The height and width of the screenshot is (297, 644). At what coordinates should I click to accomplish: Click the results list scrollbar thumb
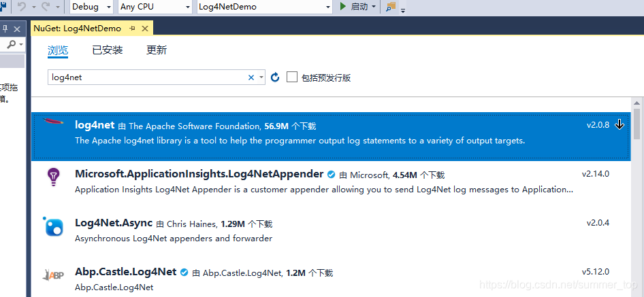(x=637, y=124)
